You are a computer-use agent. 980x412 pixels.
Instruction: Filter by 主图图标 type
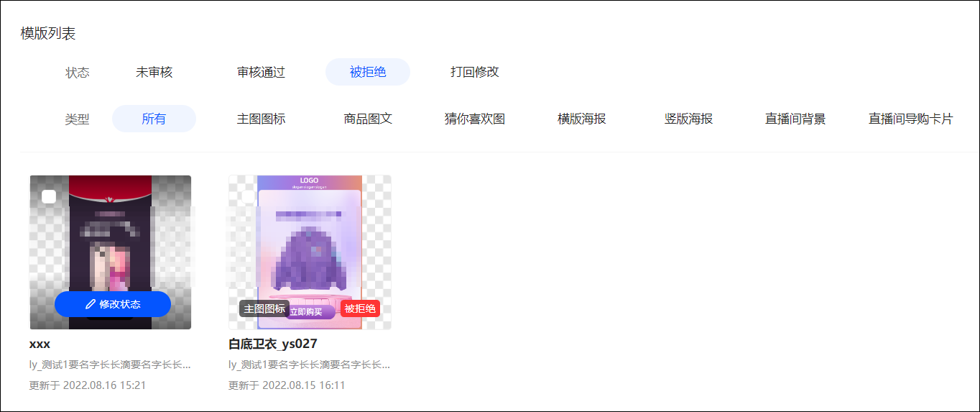[x=262, y=119]
